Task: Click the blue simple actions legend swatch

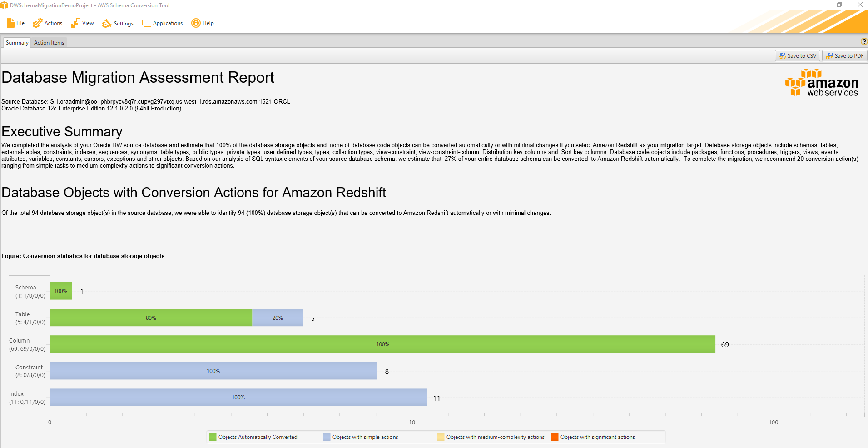Action: point(327,437)
